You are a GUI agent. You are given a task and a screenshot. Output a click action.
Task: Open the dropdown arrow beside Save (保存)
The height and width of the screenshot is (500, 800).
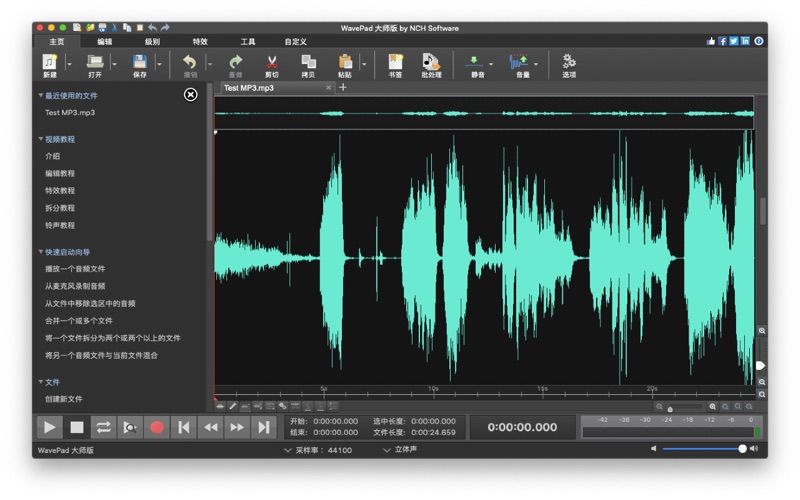(158, 65)
